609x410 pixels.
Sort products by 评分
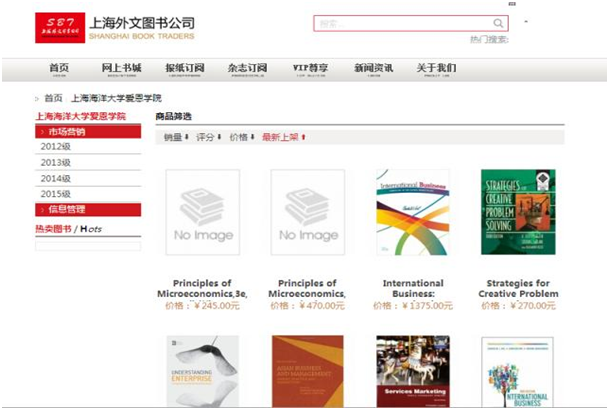(209, 137)
